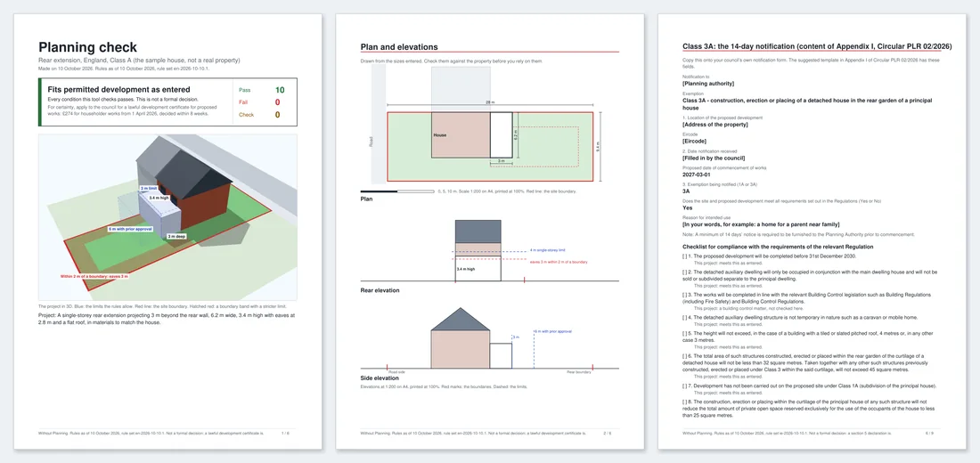Click the '3 m deep' label in the 3D view

[x=177, y=237]
